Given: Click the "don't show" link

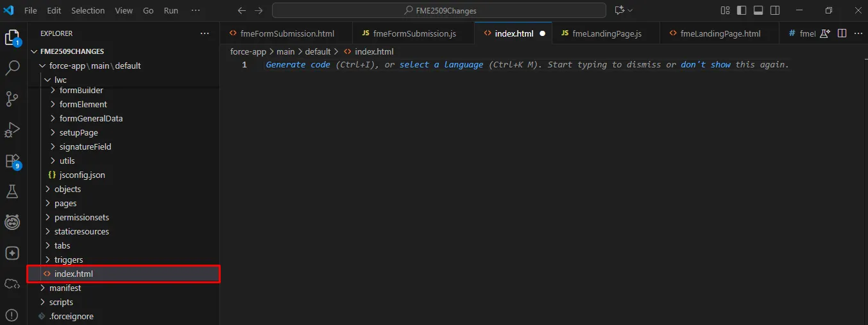Looking at the screenshot, I should pos(705,65).
